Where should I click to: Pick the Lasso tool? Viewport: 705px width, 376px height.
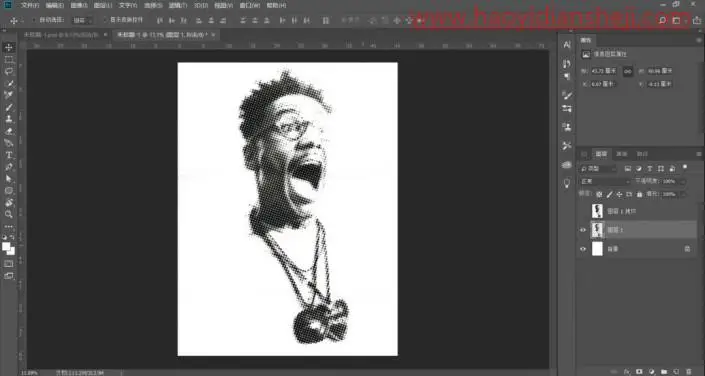[9, 72]
